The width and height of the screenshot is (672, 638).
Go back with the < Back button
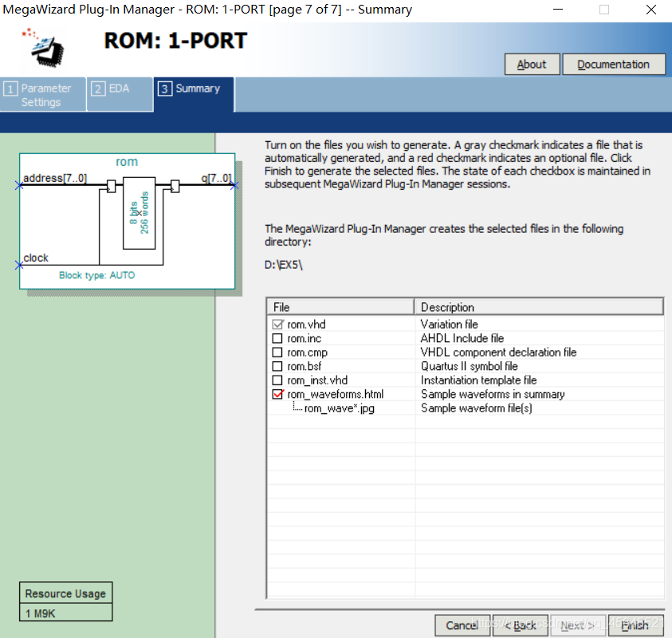click(521, 625)
